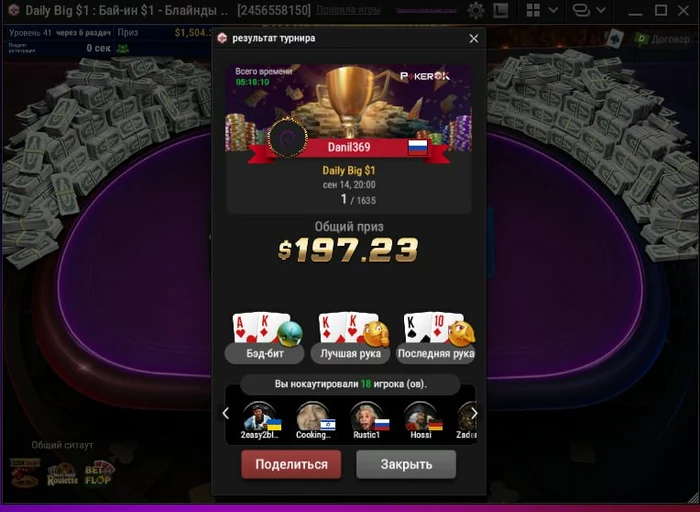Open the Bet Flop side game icon
The width and height of the screenshot is (700, 512).
tap(99, 474)
